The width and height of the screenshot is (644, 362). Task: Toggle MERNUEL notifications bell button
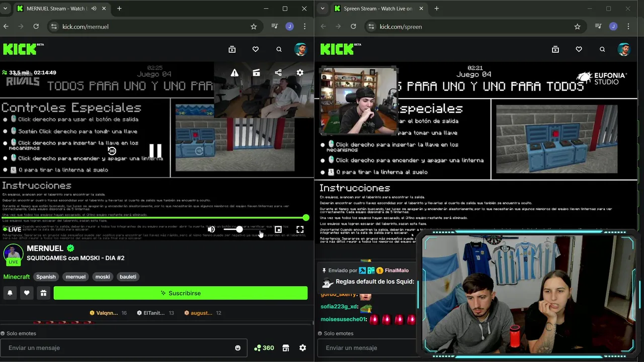click(10, 293)
